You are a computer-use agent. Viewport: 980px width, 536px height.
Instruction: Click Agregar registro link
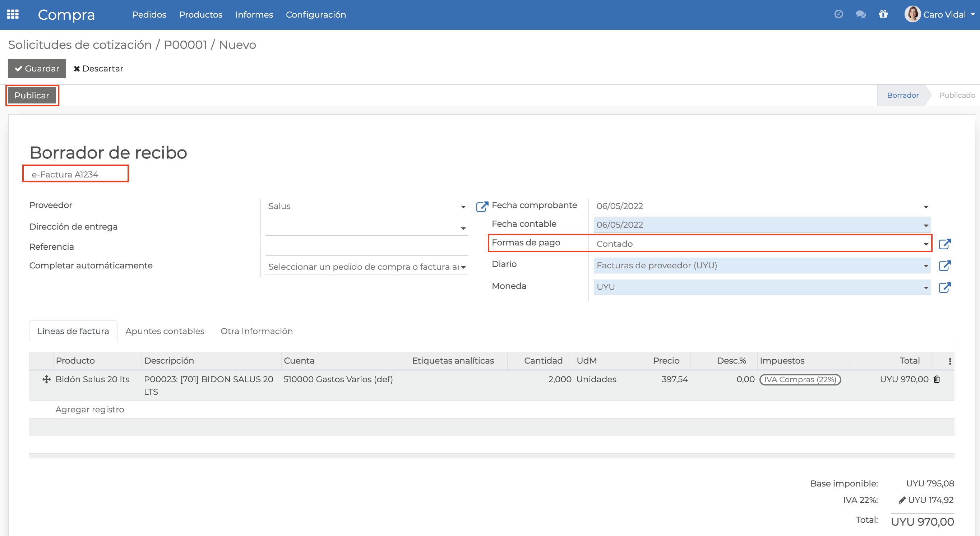(x=90, y=409)
